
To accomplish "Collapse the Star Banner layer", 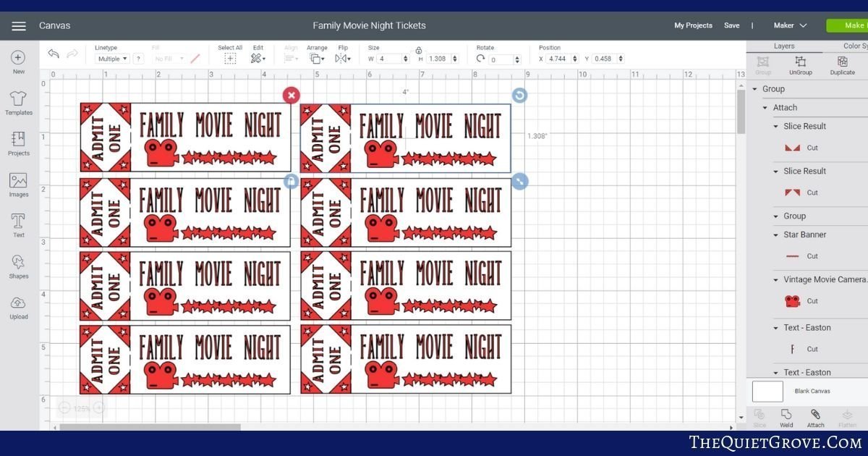I will tap(776, 235).
